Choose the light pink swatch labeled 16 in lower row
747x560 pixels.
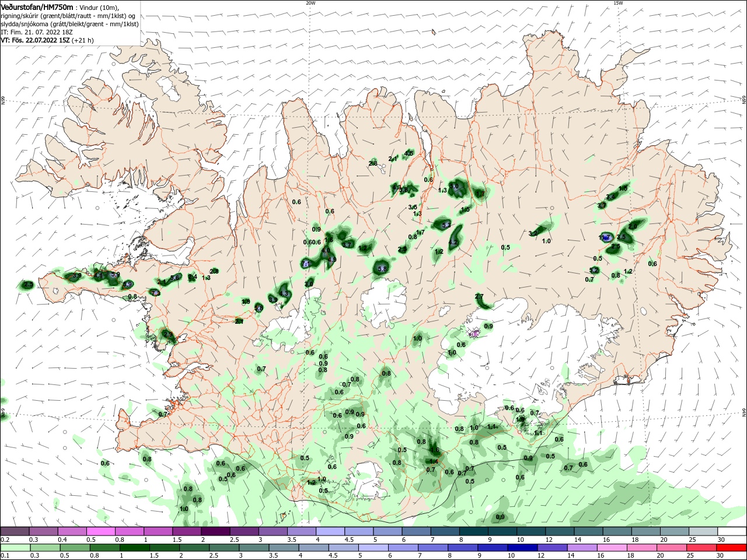click(612, 548)
